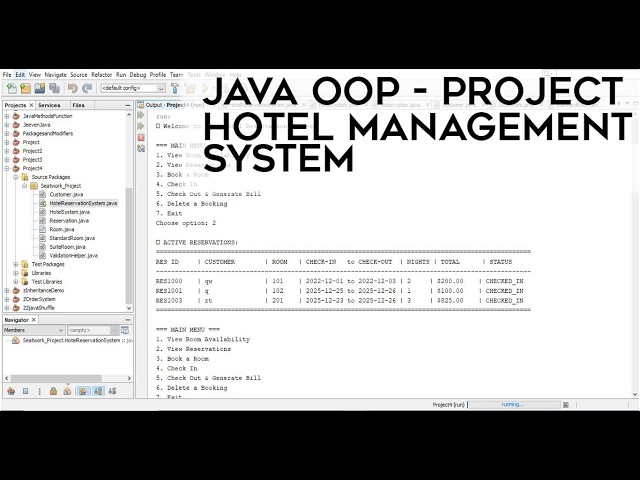Open the Debug menu
This screenshot has height=480, width=640.
pos(138,75)
